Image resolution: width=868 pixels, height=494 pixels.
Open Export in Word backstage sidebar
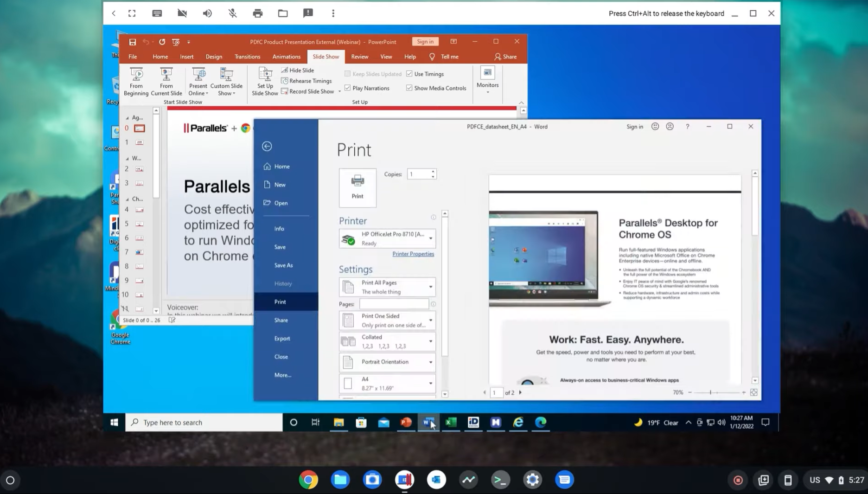(282, 339)
